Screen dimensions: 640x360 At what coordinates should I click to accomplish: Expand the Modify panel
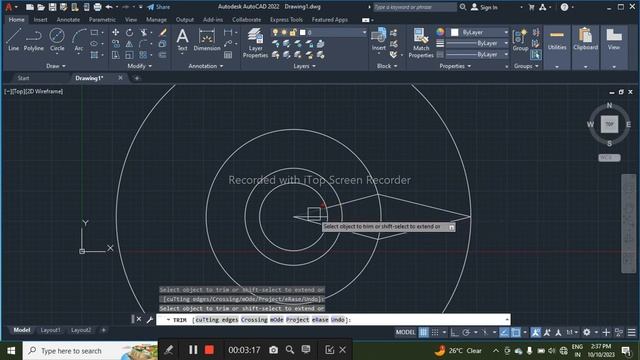139,66
